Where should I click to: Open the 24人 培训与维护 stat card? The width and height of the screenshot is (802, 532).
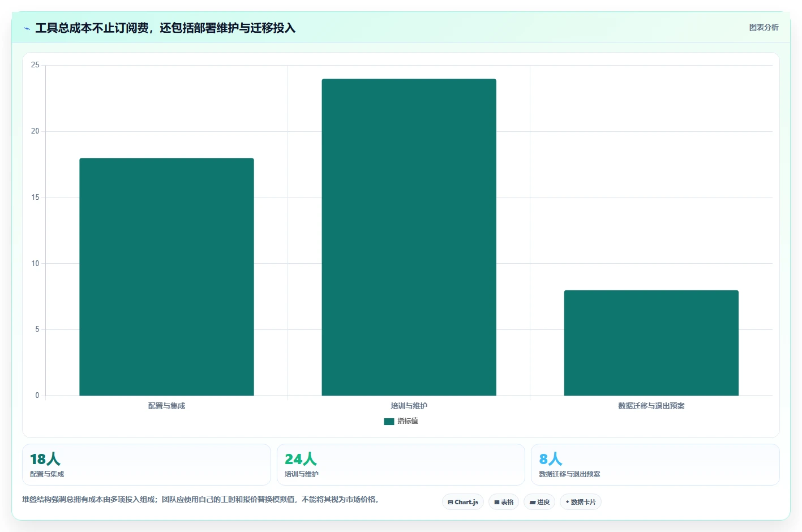pos(401,465)
